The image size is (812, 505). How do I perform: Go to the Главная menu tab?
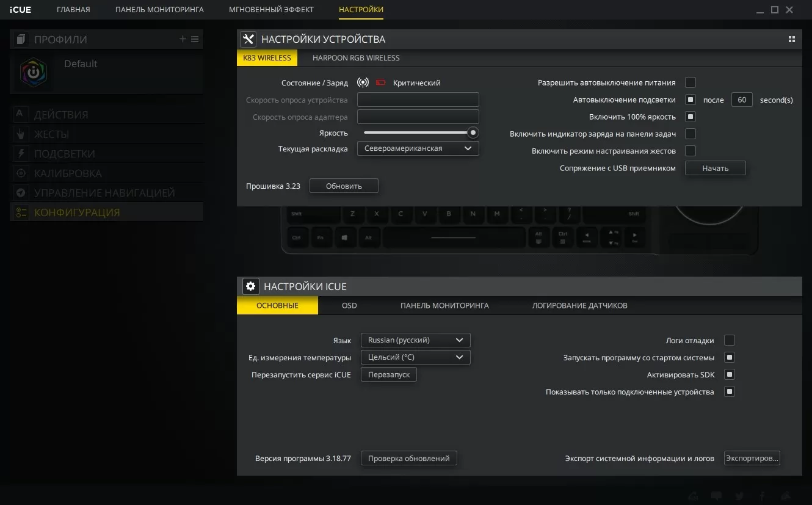coord(73,10)
